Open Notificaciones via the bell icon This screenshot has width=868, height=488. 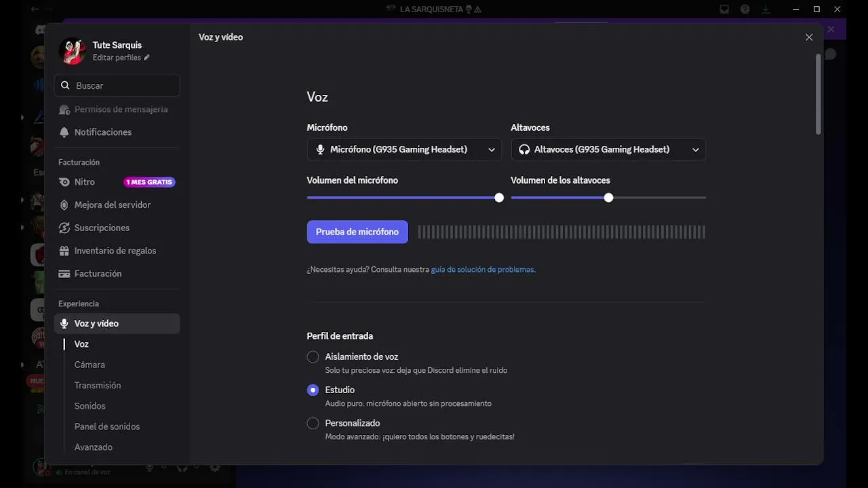point(64,132)
